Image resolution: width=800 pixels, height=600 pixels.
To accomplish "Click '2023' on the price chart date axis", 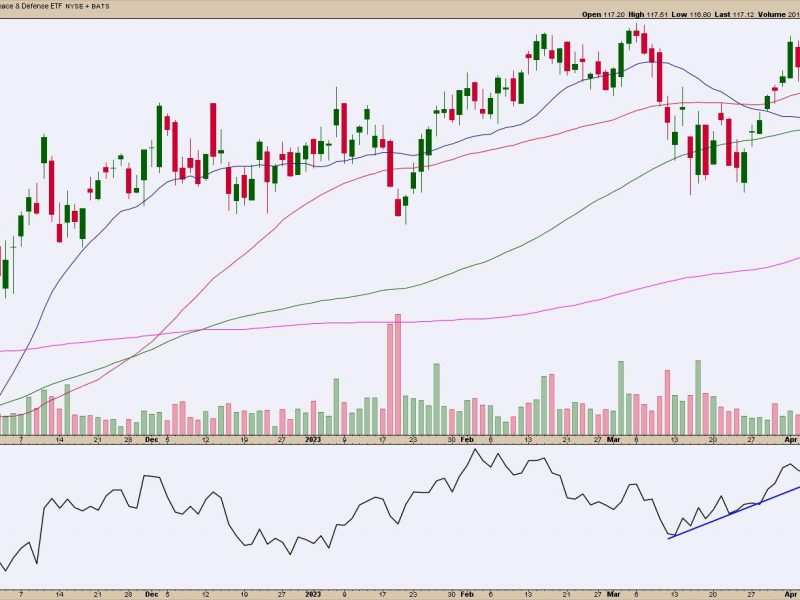I will pyautogui.click(x=313, y=439).
